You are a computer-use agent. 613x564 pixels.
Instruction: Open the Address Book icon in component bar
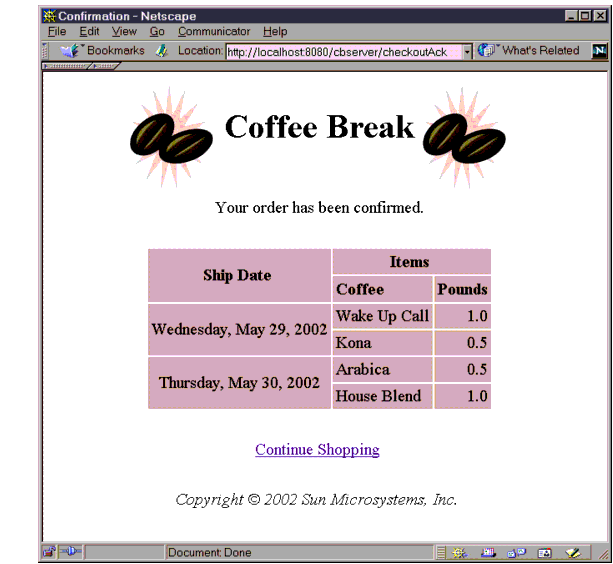tap(545, 553)
